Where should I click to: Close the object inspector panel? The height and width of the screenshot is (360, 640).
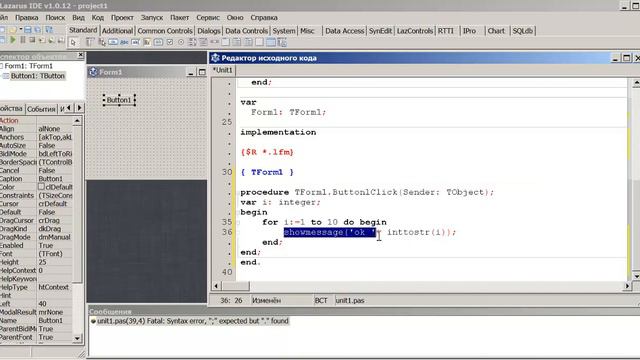click(x=80, y=55)
